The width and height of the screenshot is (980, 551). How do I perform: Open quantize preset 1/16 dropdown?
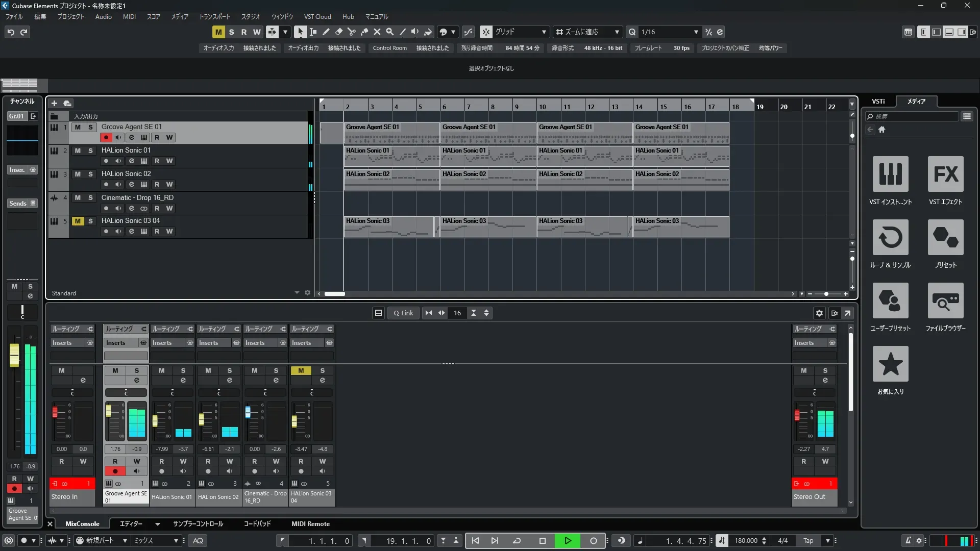click(696, 32)
